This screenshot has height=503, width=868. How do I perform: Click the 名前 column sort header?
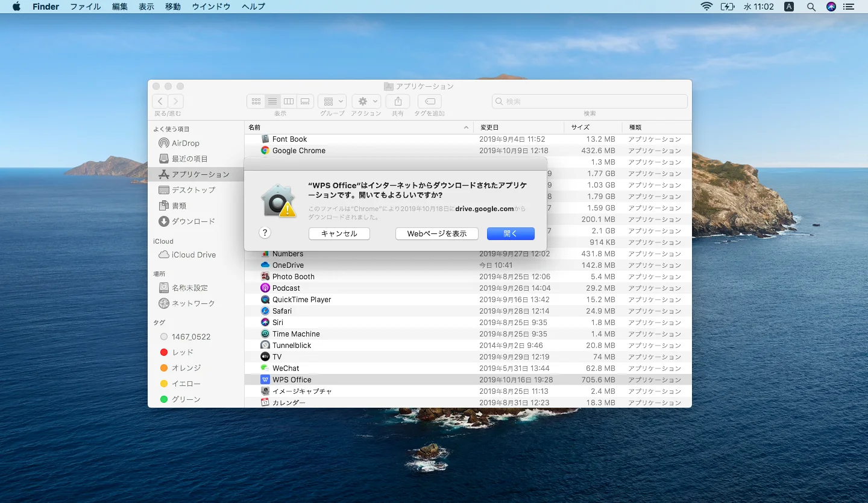coord(359,127)
